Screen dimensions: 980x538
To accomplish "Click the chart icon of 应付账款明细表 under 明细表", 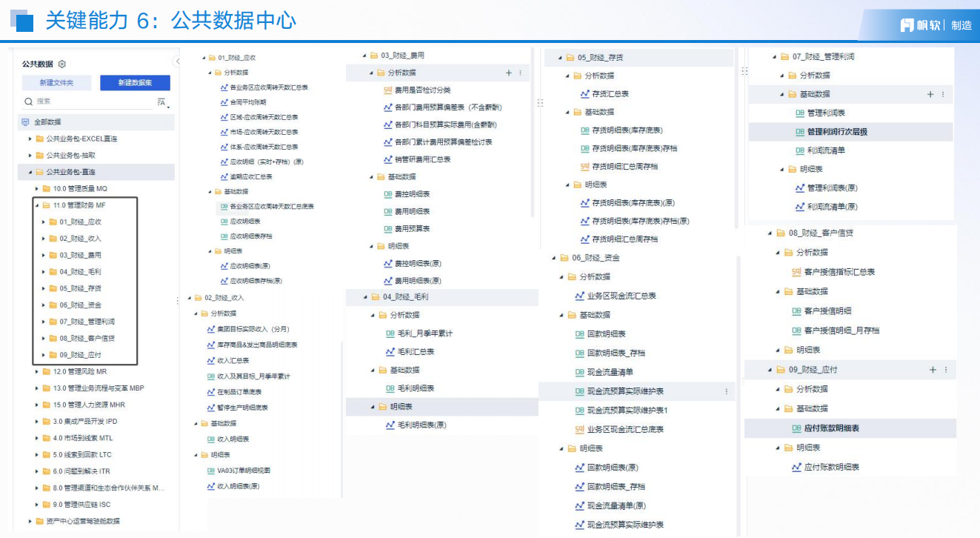I will (x=797, y=468).
